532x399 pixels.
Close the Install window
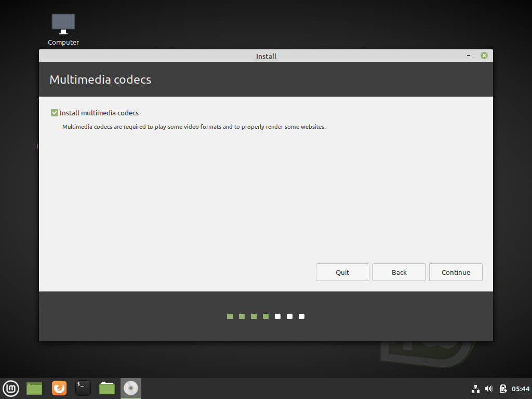[484, 56]
